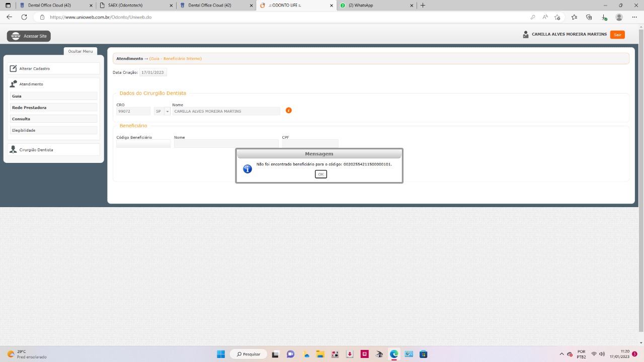Click the Data Criação field 17/01/2023

[153, 72]
